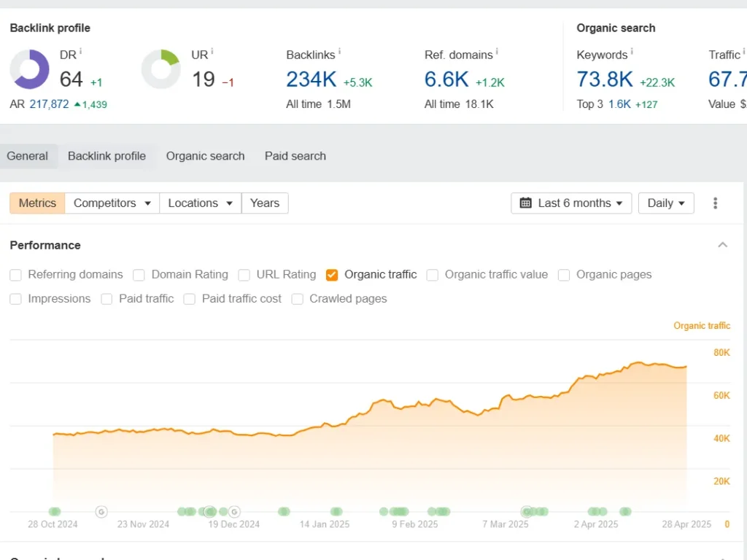Screen dimensions: 747x560
Task: Enable the Organic pages checkbox
Action: pyautogui.click(x=564, y=275)
